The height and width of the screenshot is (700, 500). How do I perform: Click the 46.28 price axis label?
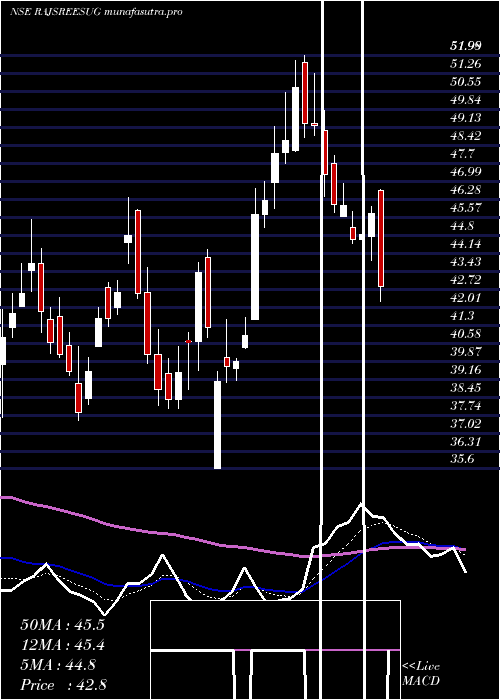[x=466, y=190]
